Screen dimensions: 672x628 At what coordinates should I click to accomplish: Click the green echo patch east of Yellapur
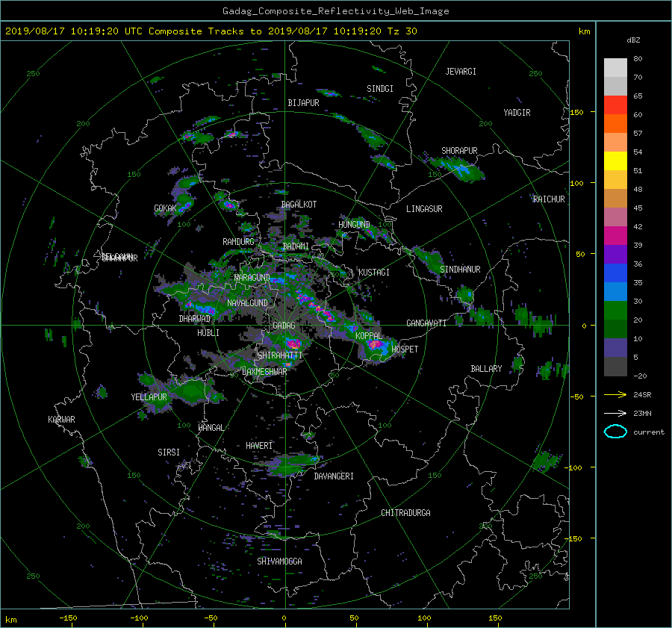coord(192,391)
